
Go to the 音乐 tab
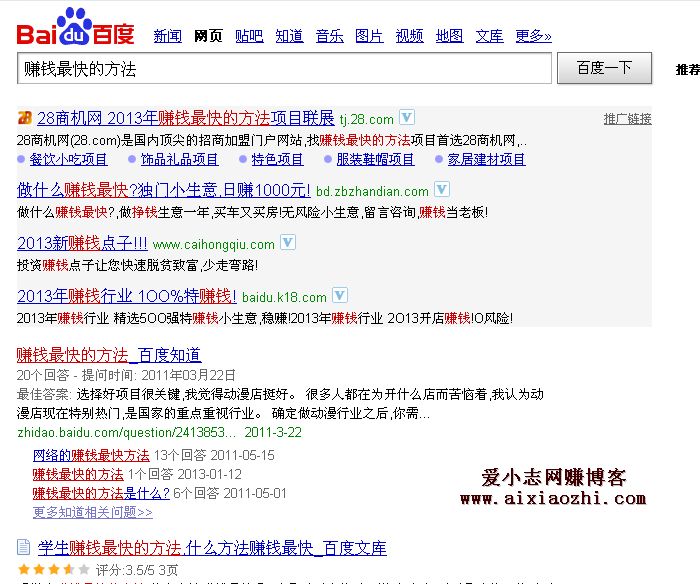point(329,36)
